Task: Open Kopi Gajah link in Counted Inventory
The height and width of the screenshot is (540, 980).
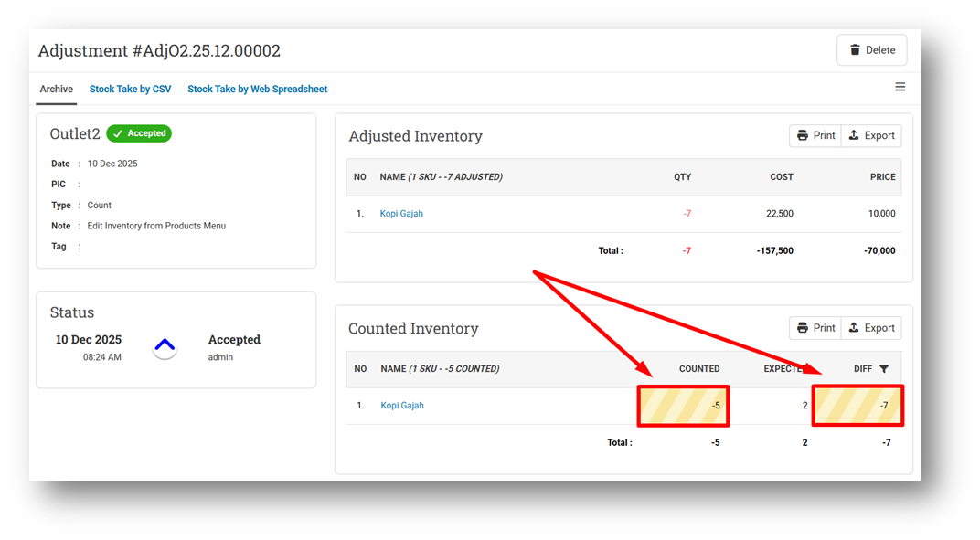Action: coord(402,405)
